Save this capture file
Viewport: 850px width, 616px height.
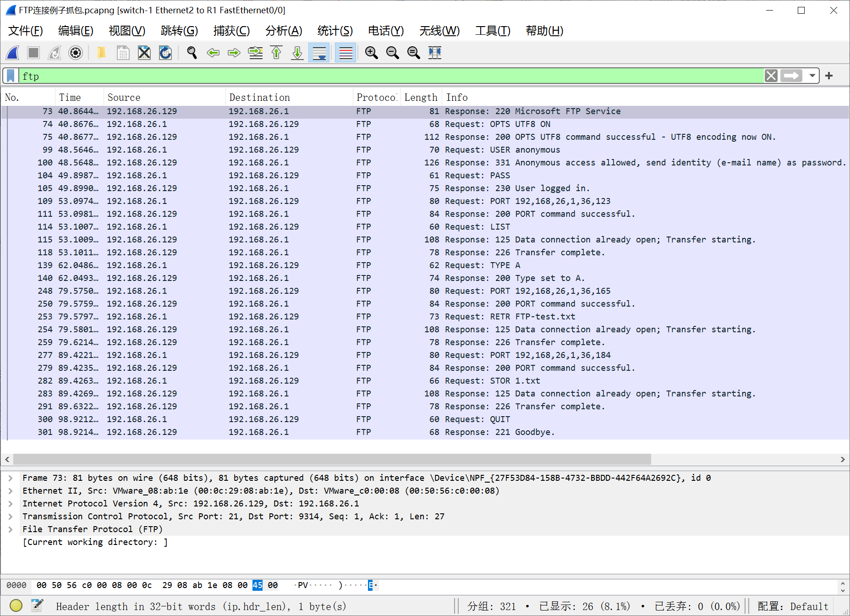[x=123, y=53]
